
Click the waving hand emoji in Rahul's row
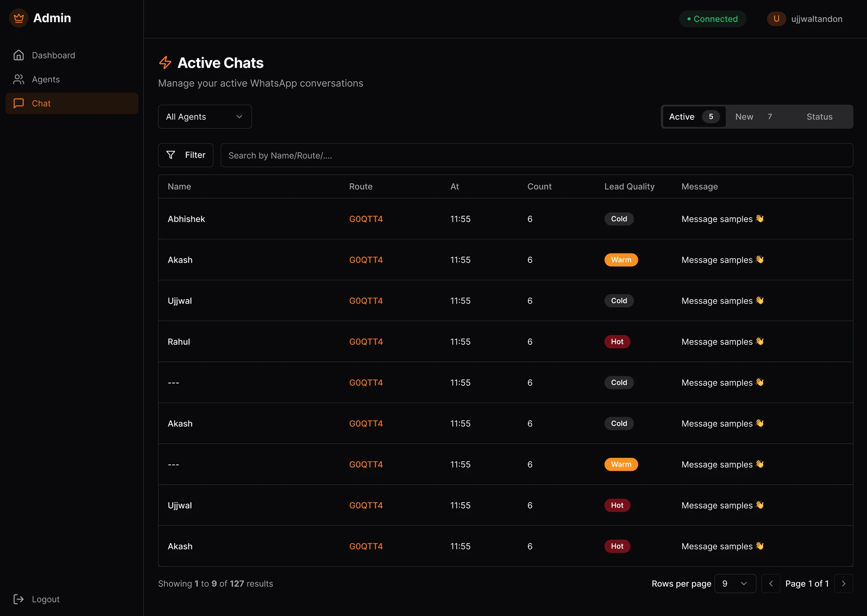pyautogui.click(x=760, y=341)
